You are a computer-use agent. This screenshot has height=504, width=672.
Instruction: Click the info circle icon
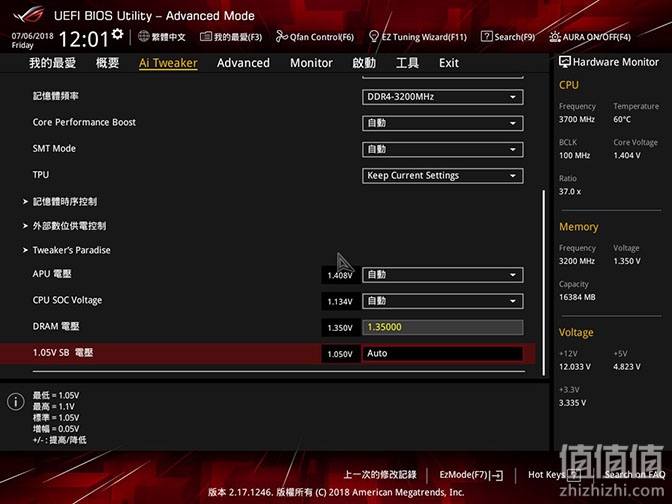16,402
